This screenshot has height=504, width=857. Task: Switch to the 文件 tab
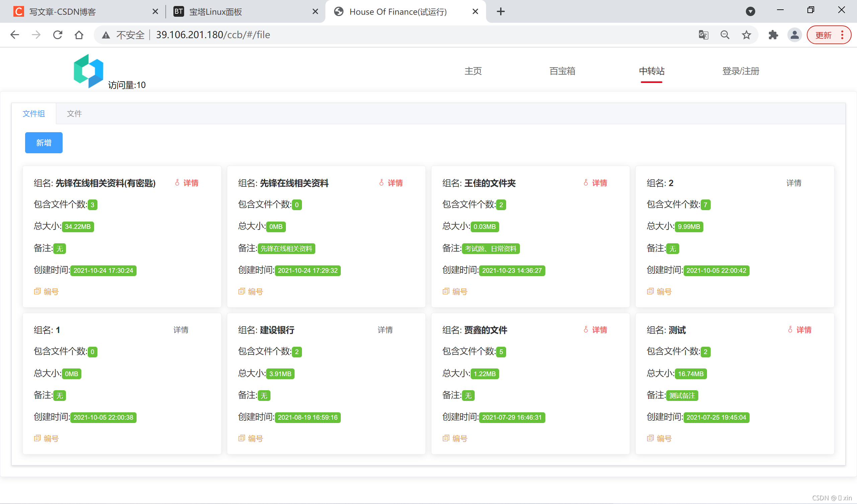pos(74,113)
